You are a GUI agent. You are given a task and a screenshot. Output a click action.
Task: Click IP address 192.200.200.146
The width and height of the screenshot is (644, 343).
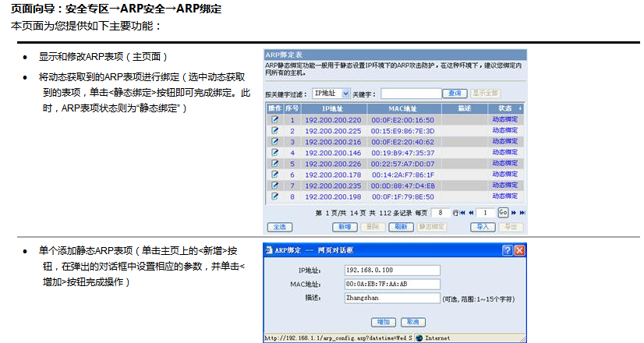pyautogui.click(x=333, y=153)
